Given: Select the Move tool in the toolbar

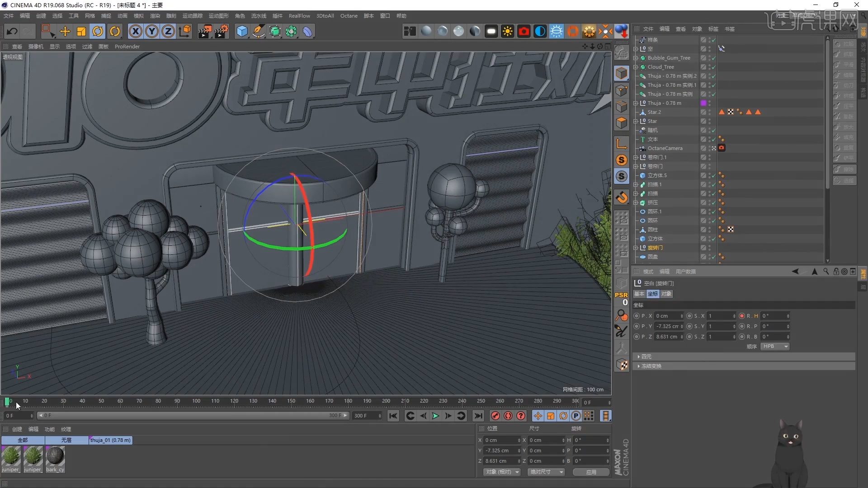Looking at the screenshot, I should point(65,31).
